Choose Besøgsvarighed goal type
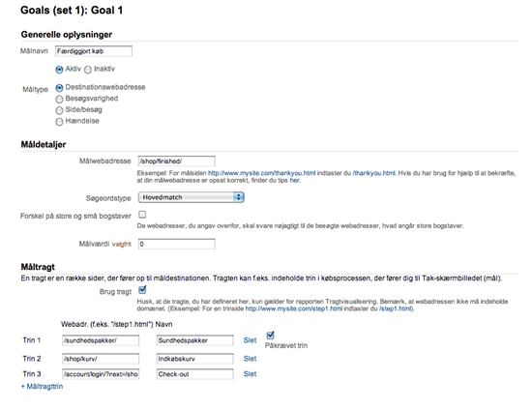Image resolution: width=532 pixels, height=410 pixels. (x=59, y=99)
